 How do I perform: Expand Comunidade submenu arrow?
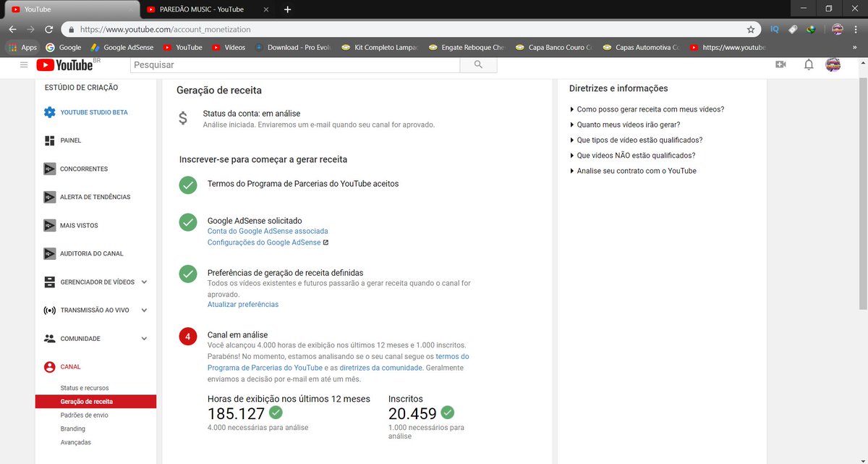[144, 339]
